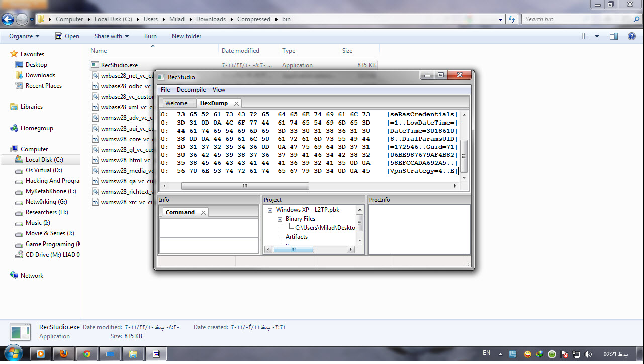Select the HexDump tab

point(214,103)
